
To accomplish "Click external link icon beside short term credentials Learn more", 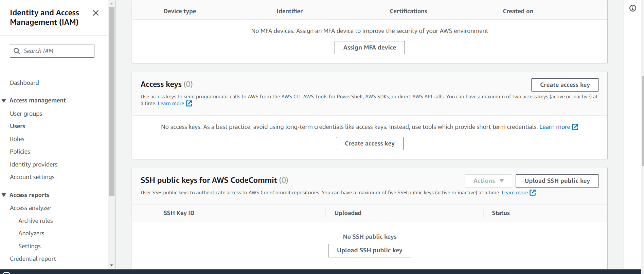I will (575, 127).
